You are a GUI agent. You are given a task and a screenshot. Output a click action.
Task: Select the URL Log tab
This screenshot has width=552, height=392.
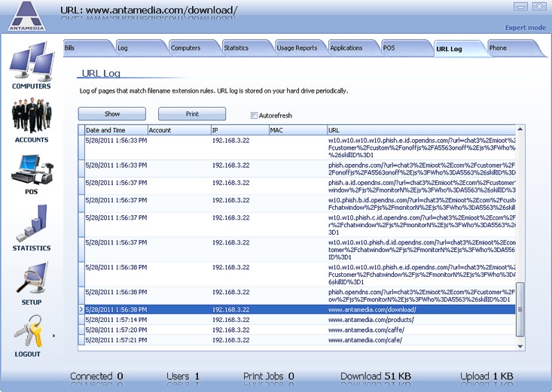coord(461,49)
